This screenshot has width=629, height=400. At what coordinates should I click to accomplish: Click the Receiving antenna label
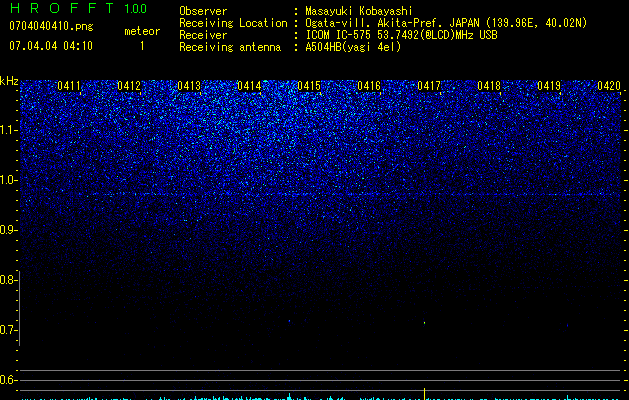pyautogui.click(x=230, y=47)
